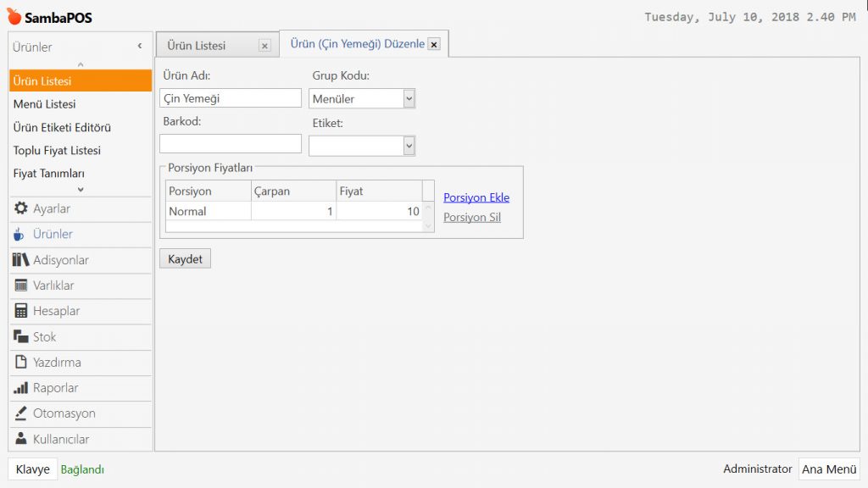The image size is (868, 488).
Task: Select Menü Listesi in the sidebar
Action: pyautogui.click(x=45, y=104)
